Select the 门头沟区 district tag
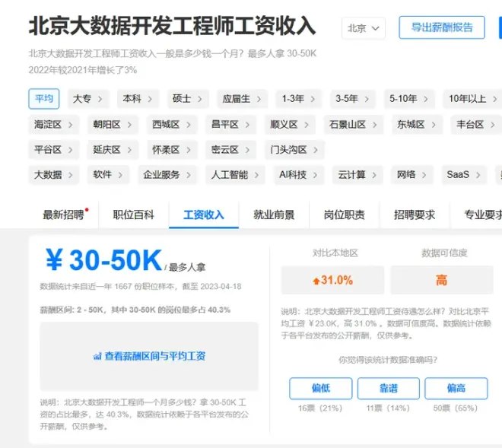The image size is (502, 448). tap(294, 149)
